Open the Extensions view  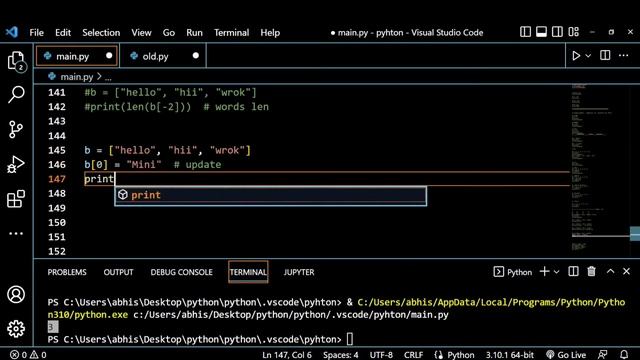click(x=16, y=199)
